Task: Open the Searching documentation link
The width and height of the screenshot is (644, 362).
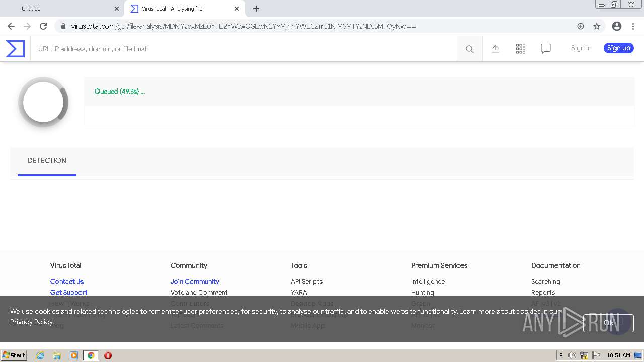Action: [545, 282]
